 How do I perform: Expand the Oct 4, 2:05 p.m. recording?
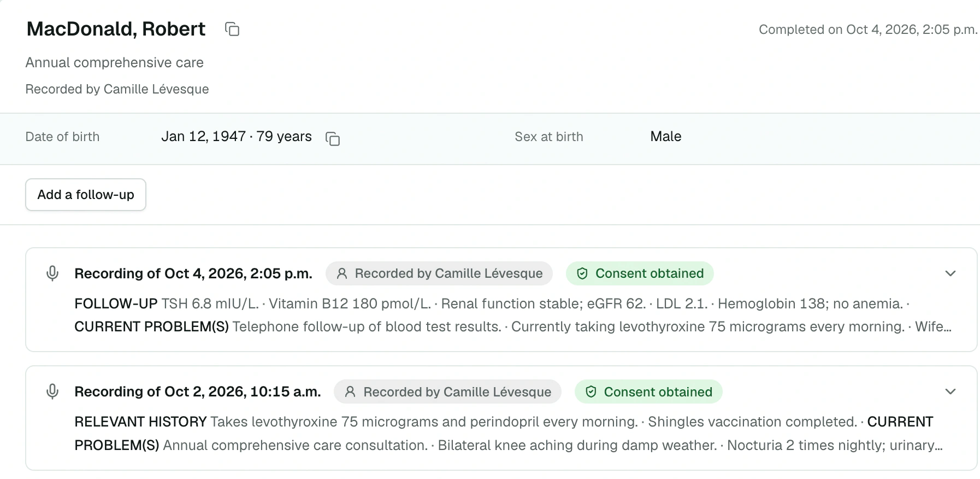point(951,273)
